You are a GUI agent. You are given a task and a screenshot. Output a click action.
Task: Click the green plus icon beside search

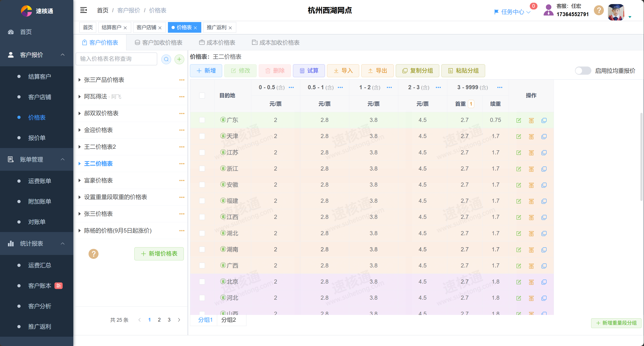179,59
